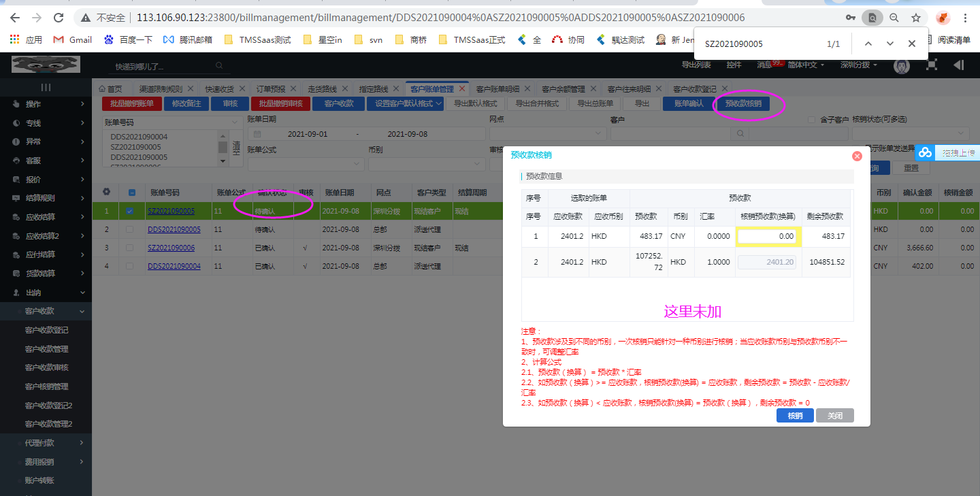The image size is (980, 496).
Task: Focus the 核销预收款 input showing 0.00
Action: (x=768, y=236)
